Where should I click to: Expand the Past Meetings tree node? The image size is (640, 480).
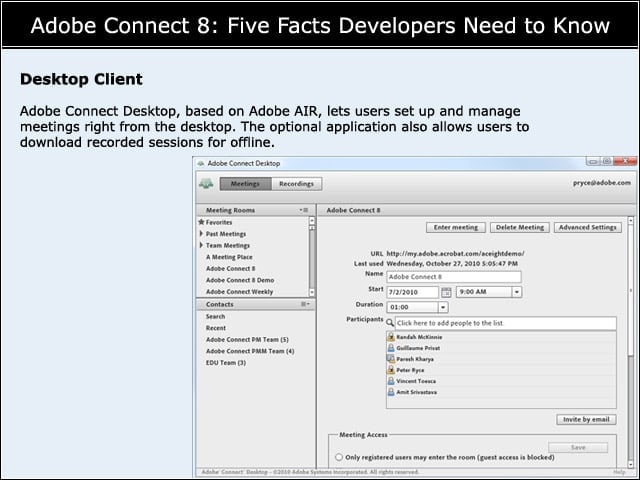pos(201,234)
